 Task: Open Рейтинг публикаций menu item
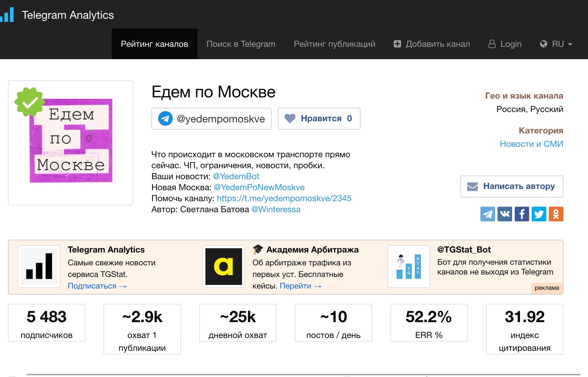click(x=334, y=44)
